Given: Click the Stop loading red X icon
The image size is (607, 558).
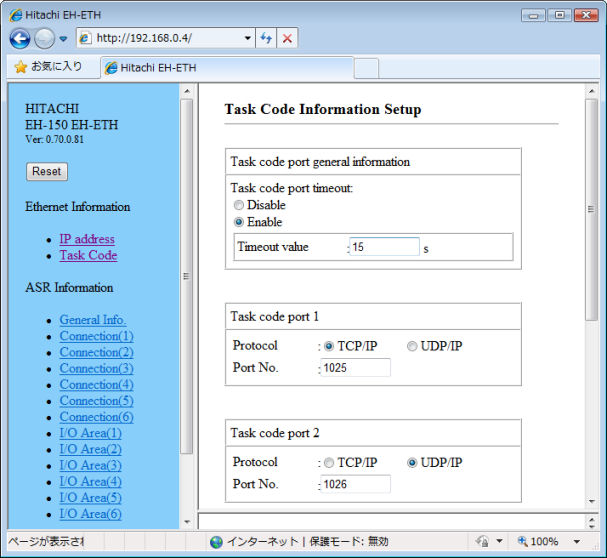Looking at the screenshot, I should pyautogui.click(x=287, y=38).
